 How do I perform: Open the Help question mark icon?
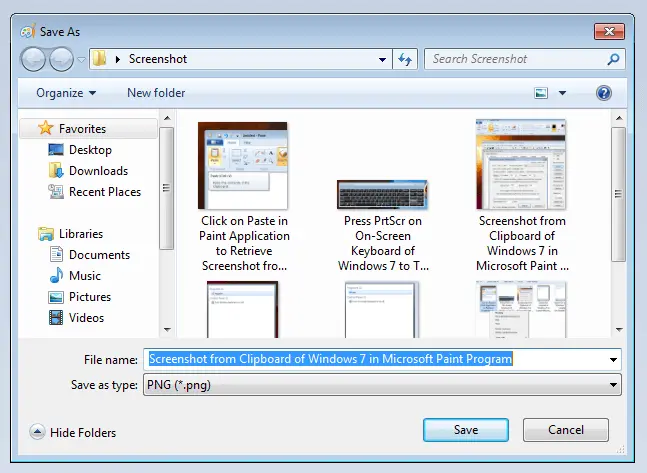pos(603,93)
